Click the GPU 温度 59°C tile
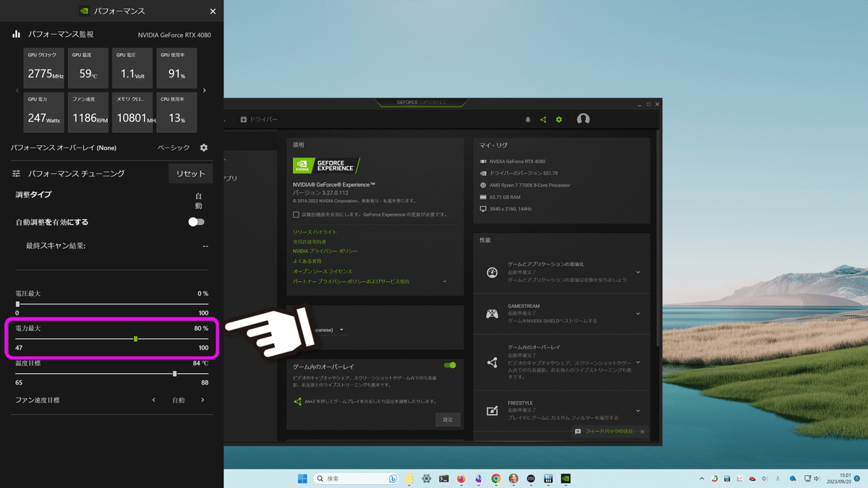This screenshot has height=488, width=868. click(90, 69)
